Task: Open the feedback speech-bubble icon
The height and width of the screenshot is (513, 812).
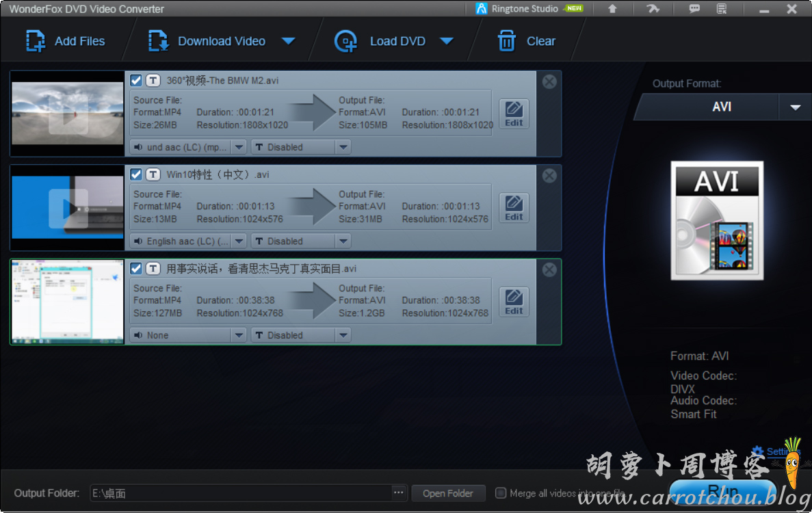Action: 694,9
